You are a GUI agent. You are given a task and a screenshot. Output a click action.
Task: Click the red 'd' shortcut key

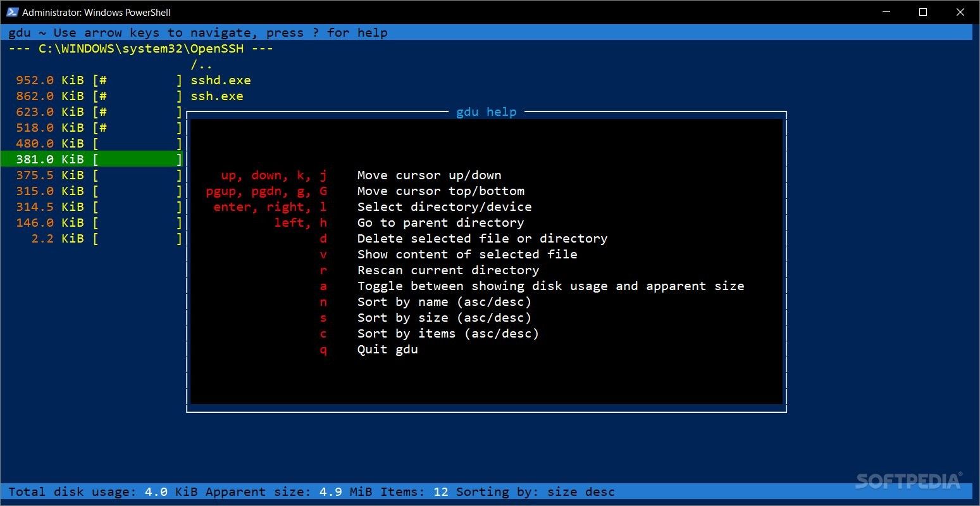pyautogui.click(x=323, y=239)
